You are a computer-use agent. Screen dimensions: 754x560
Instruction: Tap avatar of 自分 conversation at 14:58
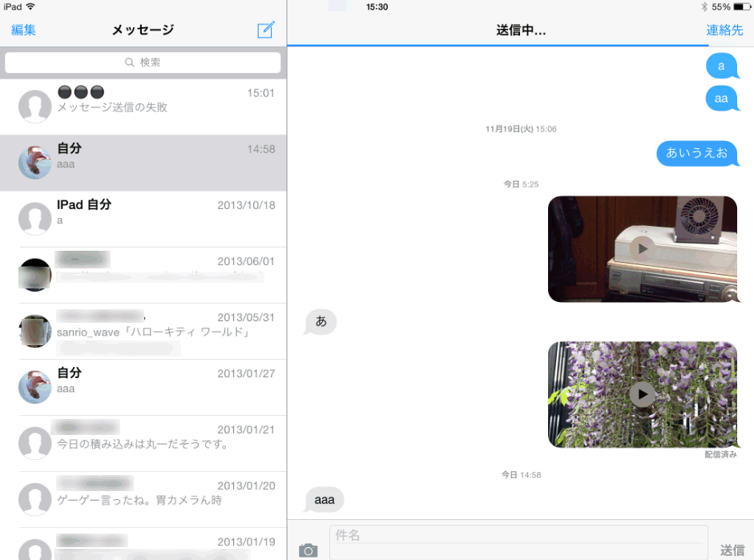[x=34, y=163]
